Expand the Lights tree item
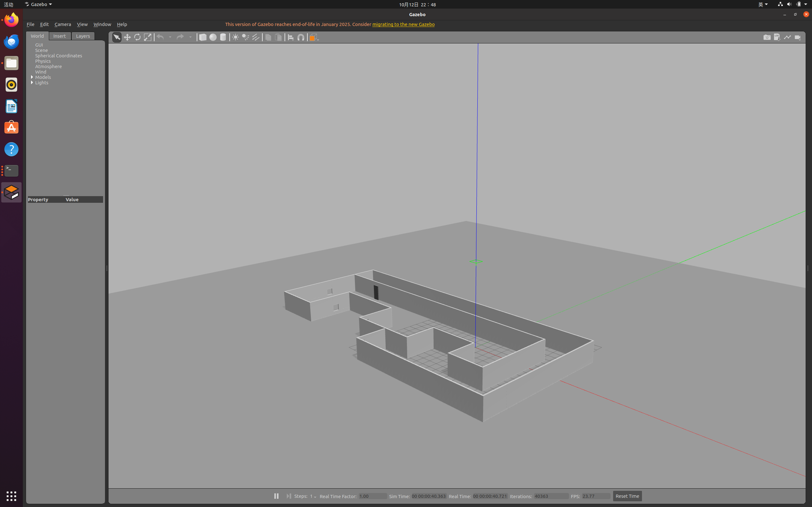 [x=32, y=82]
